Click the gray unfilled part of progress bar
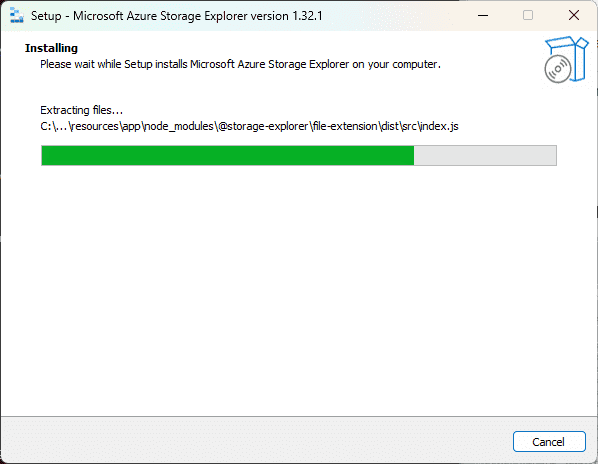Image resolution: width=598 pixels, height=464 pixels. click(x=485, y=155)
